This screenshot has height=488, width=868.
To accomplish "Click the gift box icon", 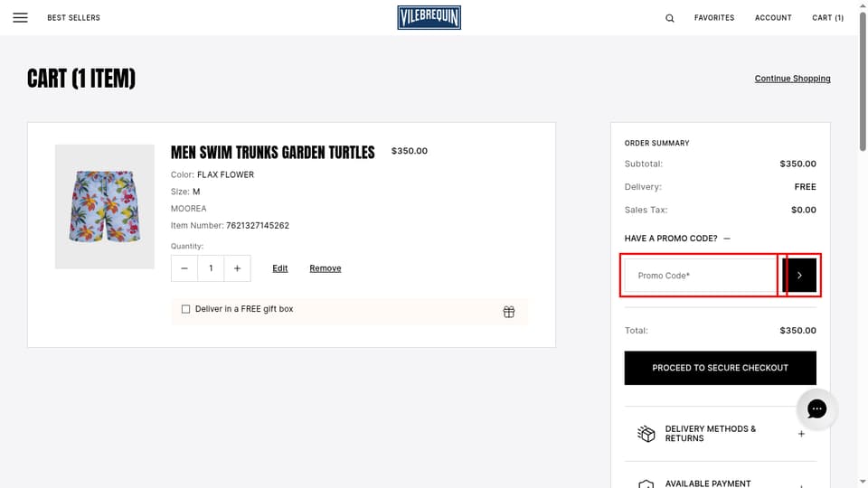I will coord(509,312).
